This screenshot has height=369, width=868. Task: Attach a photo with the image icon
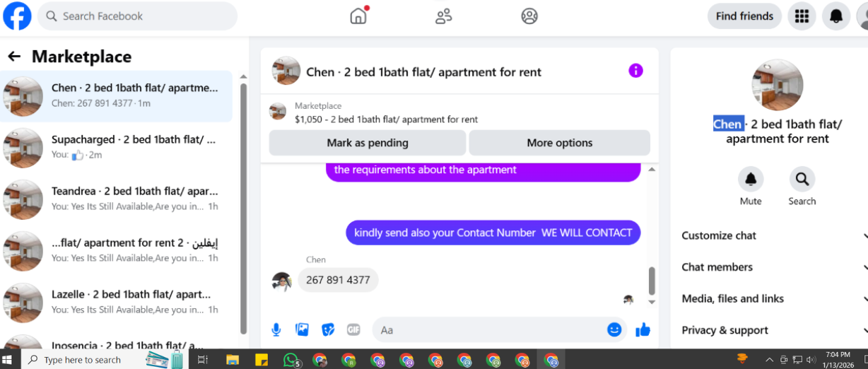302,329
